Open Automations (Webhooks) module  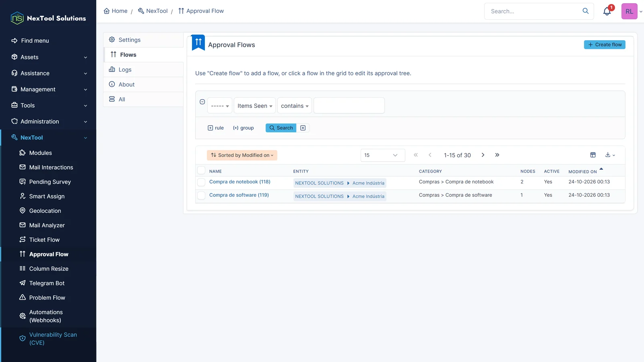click(x=46, y=316)
